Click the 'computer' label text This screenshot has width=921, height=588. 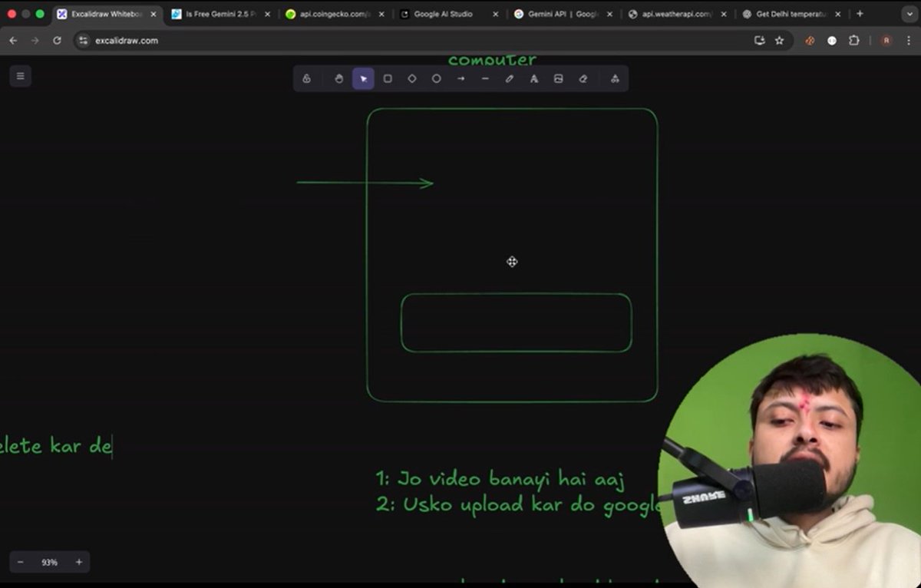pos(492,60)
